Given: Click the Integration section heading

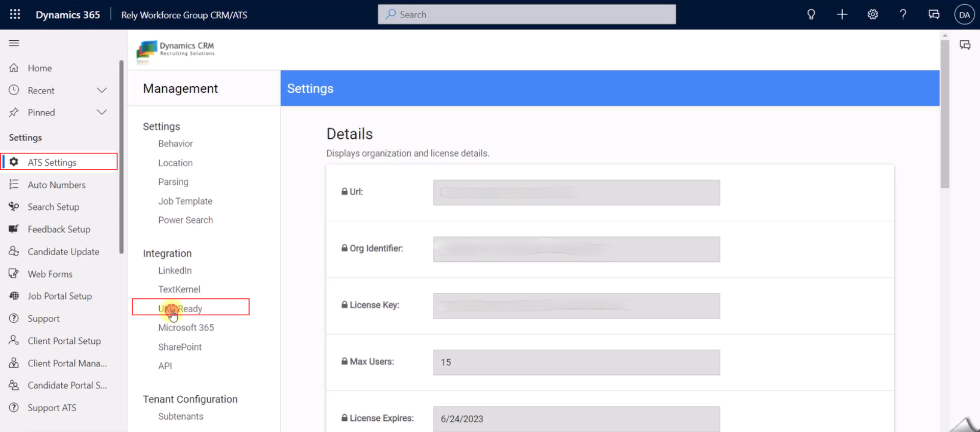Looking at the screenshot, I should click(x=167, y=253).
